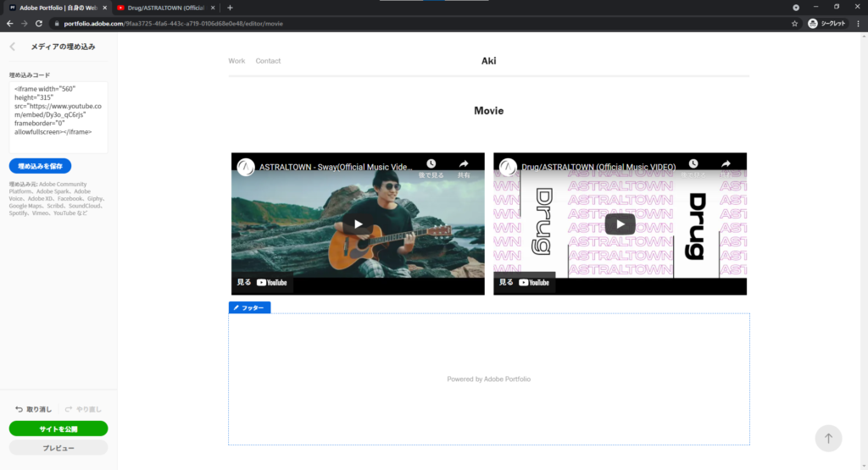
Task: Reload the page
Action: (x=39, y=24)
